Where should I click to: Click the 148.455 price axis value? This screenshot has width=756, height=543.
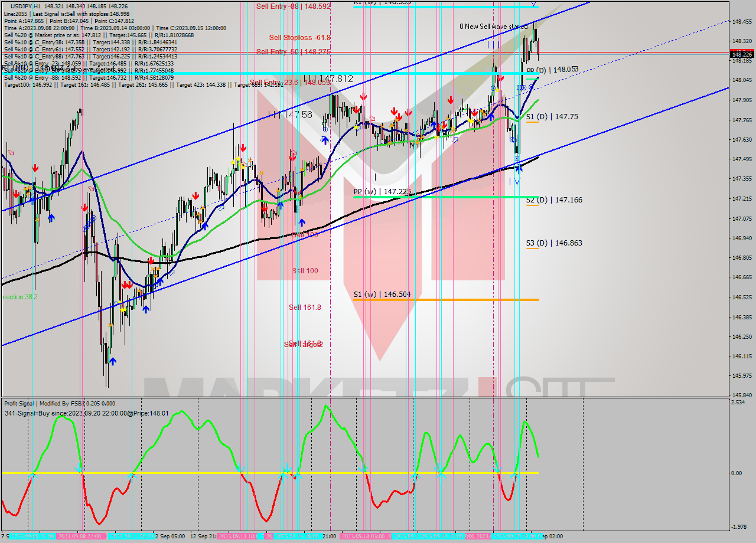pos(742,21)
